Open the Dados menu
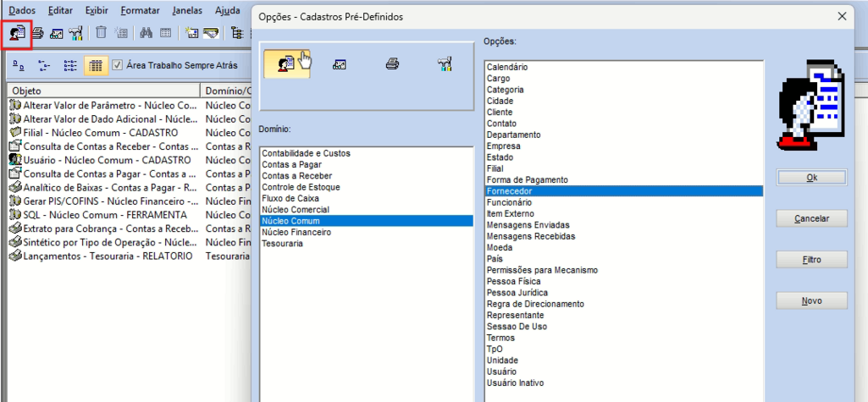This screenshot has width=868, height=402. [22, 10]
